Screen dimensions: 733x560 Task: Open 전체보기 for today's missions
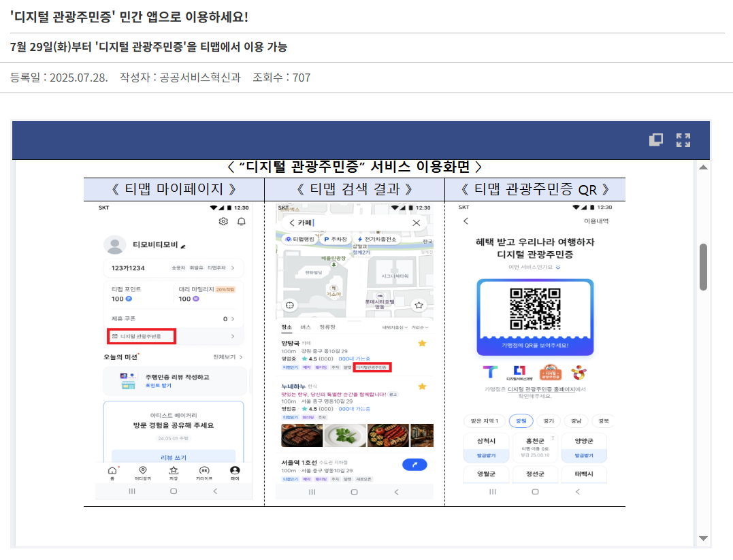click(228, 357)
